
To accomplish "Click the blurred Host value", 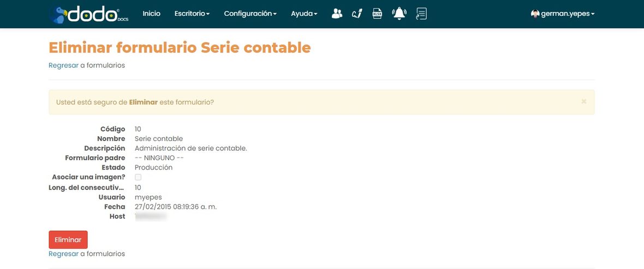I will tap(150, 217).
